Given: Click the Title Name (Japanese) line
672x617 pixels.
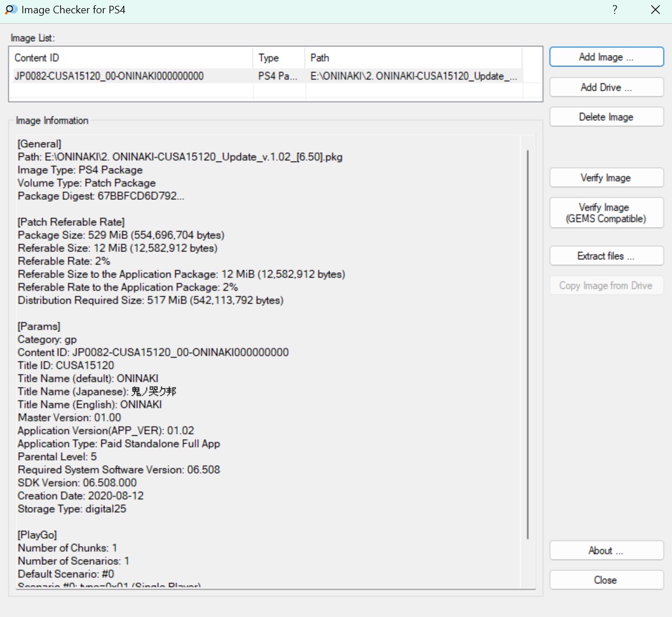Looking at the screenshot, I should click(97, 392).
